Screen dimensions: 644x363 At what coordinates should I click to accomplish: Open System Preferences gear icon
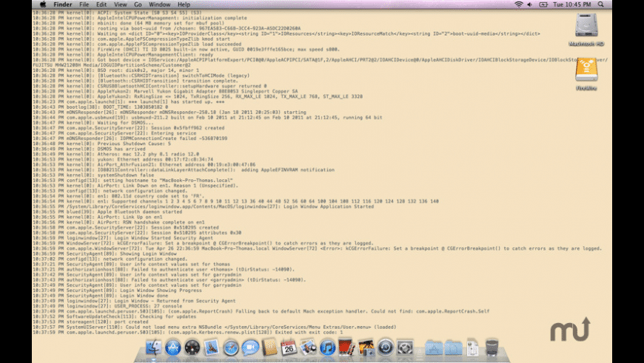(x=405, y=347)
